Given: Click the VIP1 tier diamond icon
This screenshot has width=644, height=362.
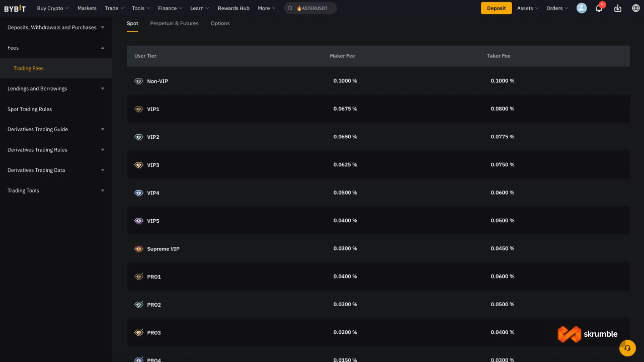Looking at the screenshot, I should (x=139, y=109).
